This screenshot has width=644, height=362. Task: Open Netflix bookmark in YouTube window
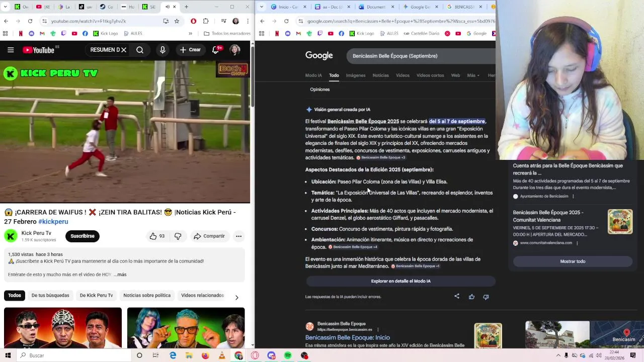(21, 34)
